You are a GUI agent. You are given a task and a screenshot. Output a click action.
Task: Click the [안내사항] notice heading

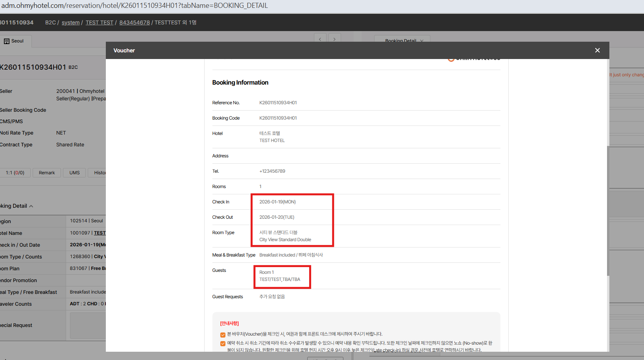click(229, 323)
